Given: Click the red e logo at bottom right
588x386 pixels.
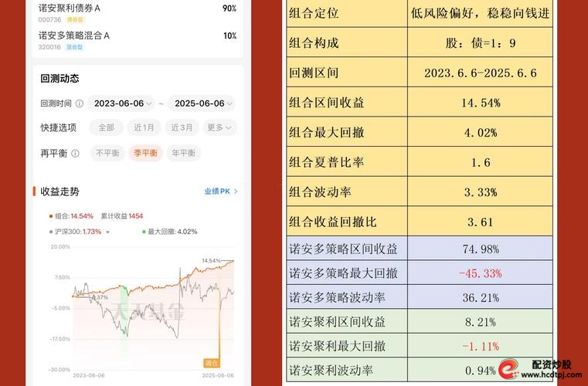Looking at the screenshot, I should click(510, 371).
